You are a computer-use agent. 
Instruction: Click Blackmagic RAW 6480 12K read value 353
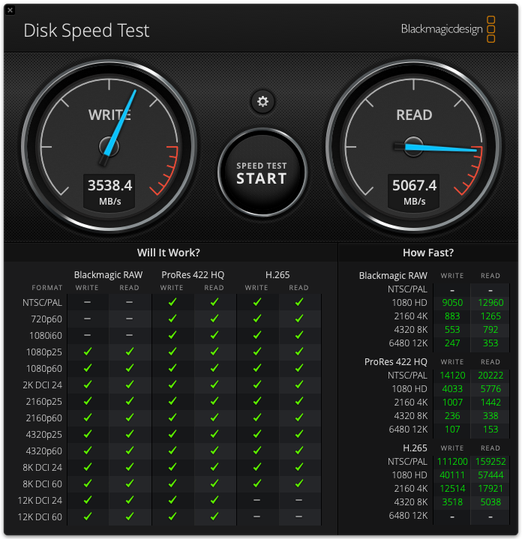click(x=491, y=343)
